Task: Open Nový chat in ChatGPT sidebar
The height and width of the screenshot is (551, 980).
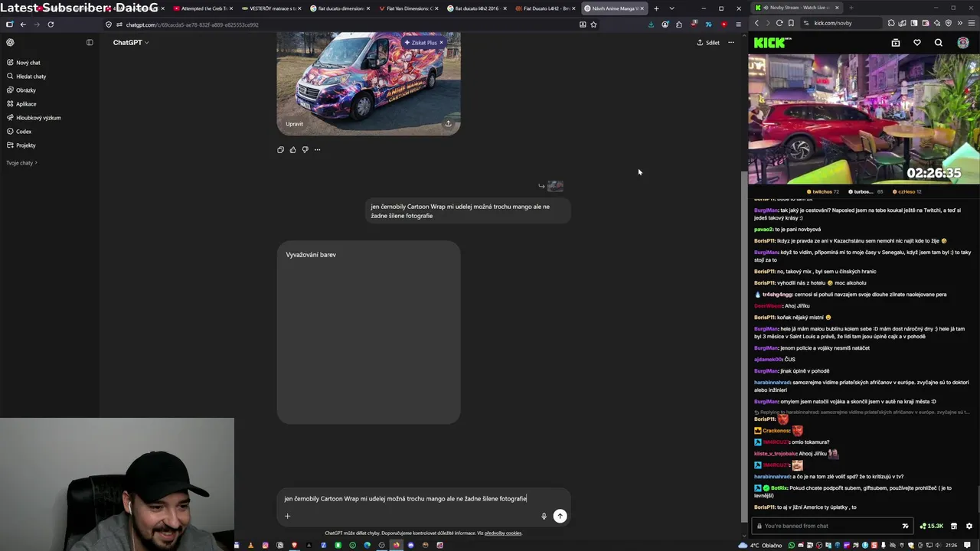Action: coord(28,63)
